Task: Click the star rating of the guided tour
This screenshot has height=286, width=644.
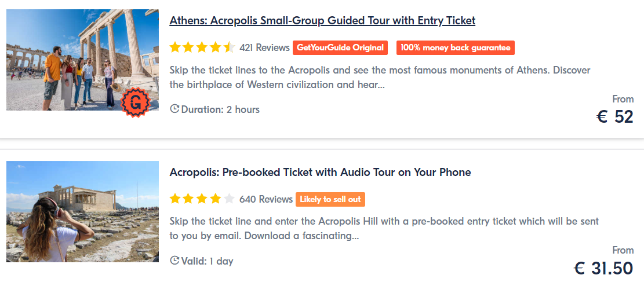Action: 202,47
